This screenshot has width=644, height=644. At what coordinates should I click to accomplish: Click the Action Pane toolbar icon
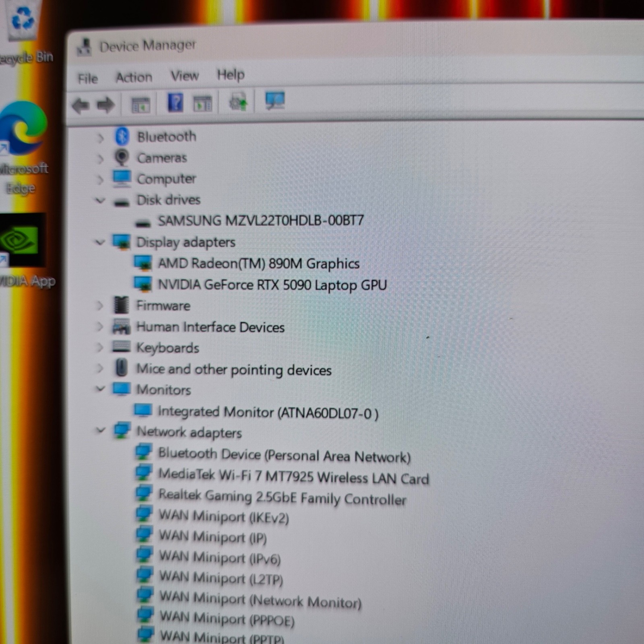click(x=202, y=103)
